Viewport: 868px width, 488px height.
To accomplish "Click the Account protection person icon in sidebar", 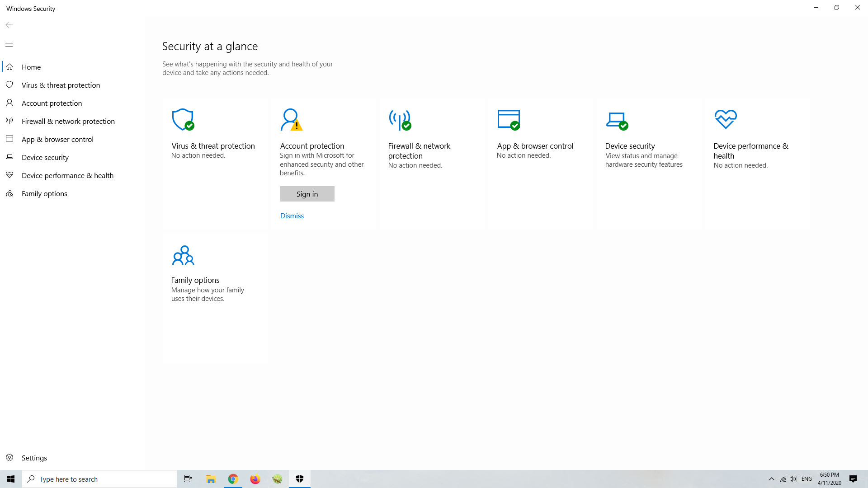I will (9, 103).
